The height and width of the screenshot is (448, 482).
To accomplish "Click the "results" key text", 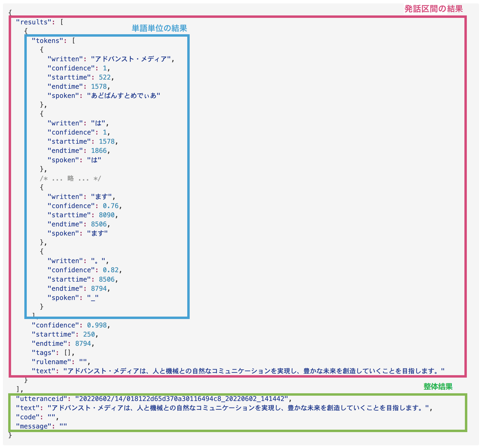I will pyautogui.click(x=33, y=22).
